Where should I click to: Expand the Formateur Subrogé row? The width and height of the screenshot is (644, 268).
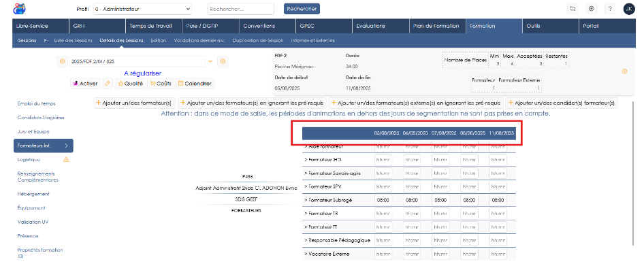point(327,200)
